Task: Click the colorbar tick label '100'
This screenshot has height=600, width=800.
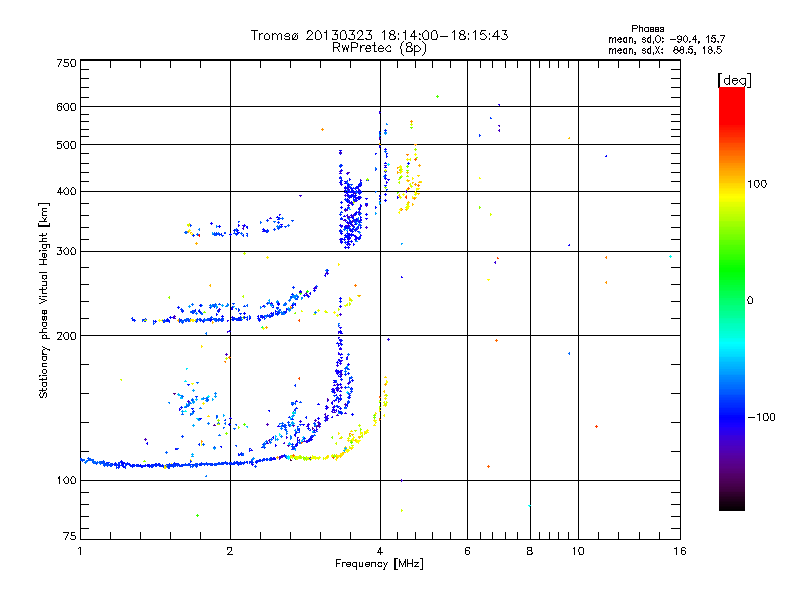Action: click(x=757, y=184)
